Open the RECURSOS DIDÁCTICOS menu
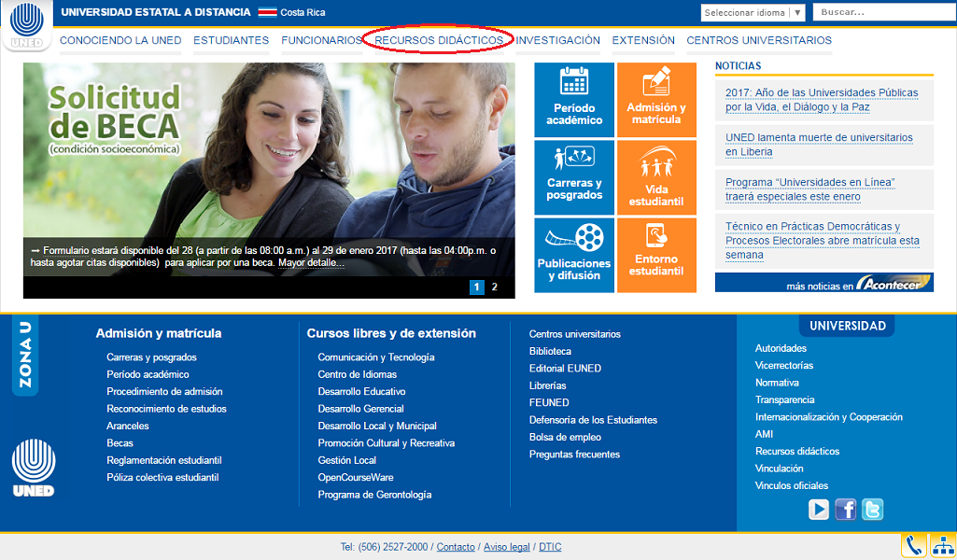The height and width of the screenshot is (560, 957). [x=439, y=40]
